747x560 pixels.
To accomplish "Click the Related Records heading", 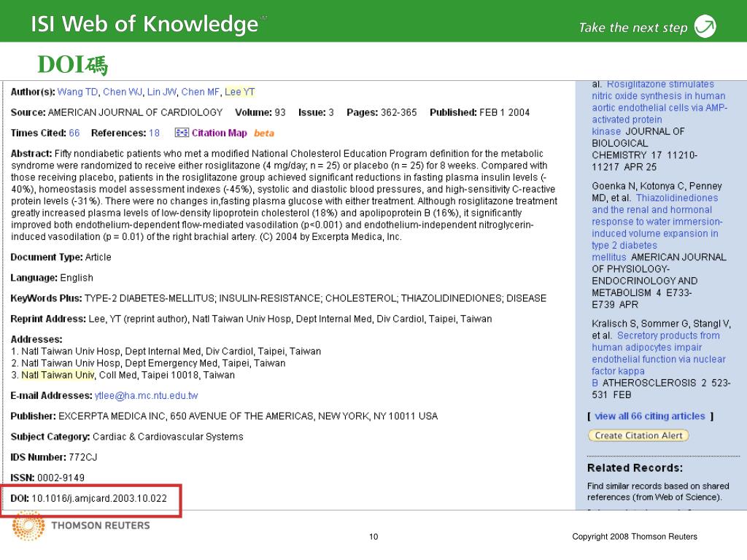I will [635, 468].
